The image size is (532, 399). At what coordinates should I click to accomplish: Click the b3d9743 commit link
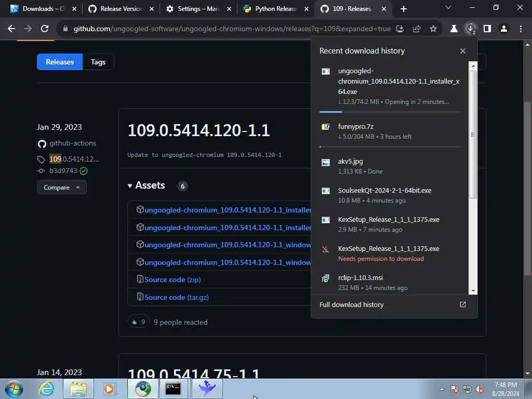tap(63, 170)
